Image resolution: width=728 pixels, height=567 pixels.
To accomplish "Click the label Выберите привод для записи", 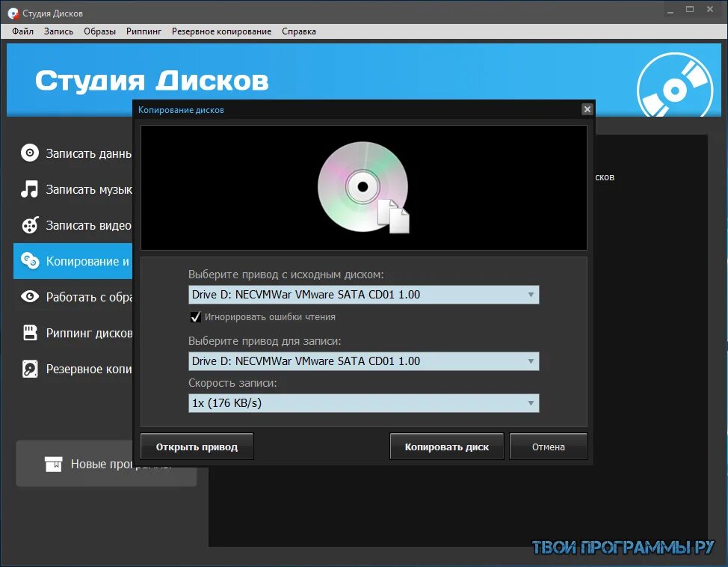I will (x=265, y=341).
